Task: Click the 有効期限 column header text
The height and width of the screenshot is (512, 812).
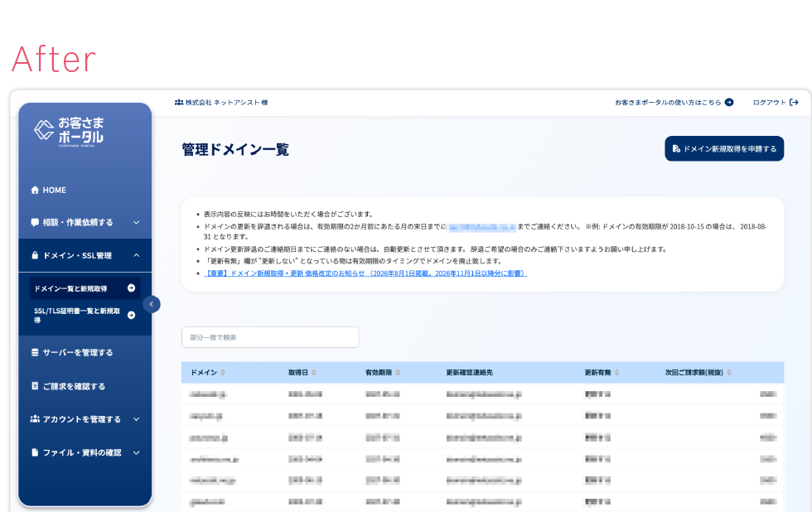Action: (379, 373)
